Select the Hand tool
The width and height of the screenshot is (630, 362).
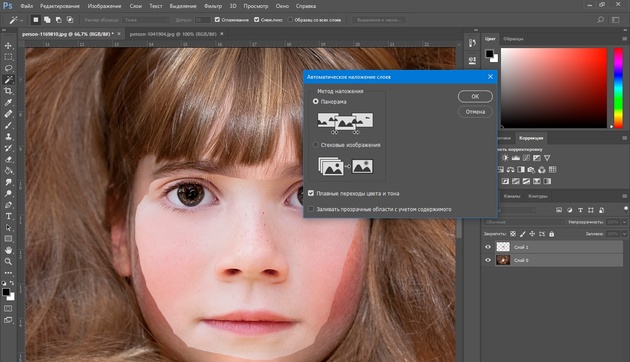8,250
